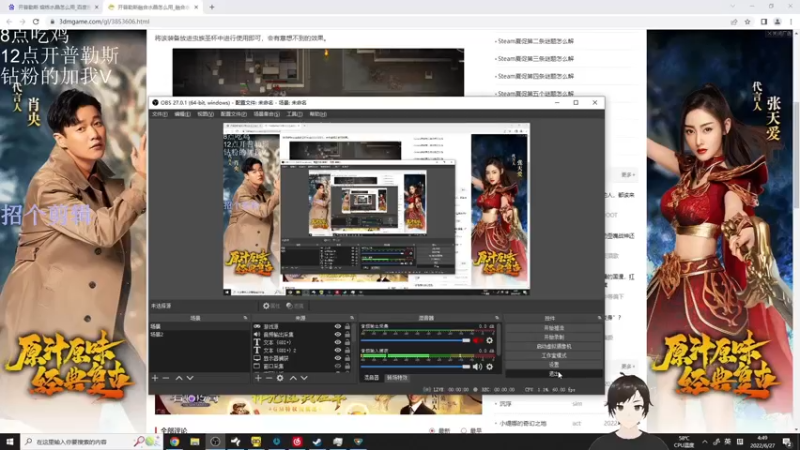Add a new scene with plus icon

click(155, 378)
